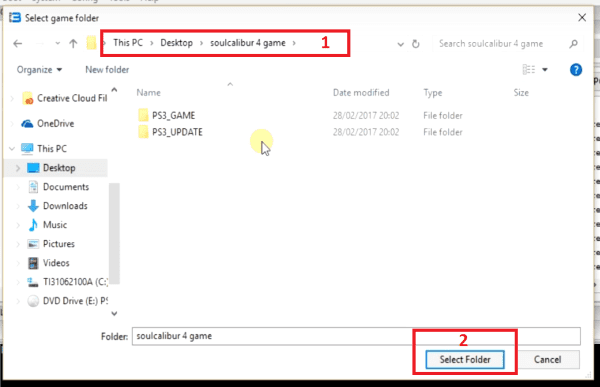
Task: Click the This PC monitor icon
Action: [x=27, y=149]
